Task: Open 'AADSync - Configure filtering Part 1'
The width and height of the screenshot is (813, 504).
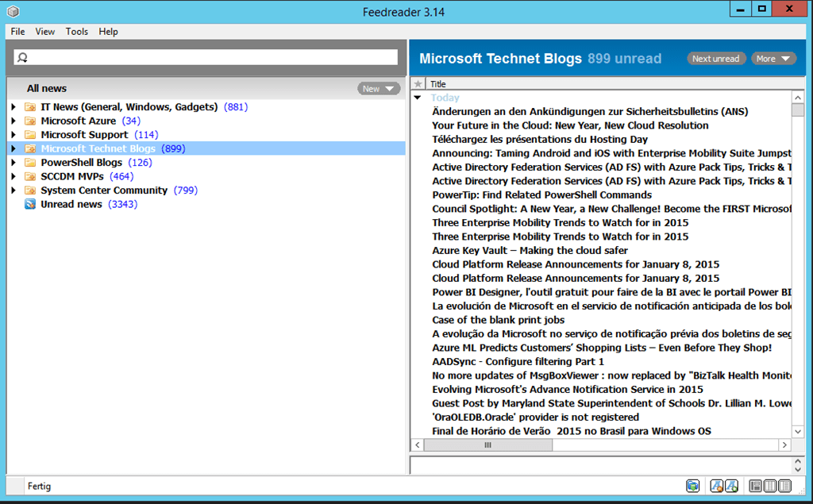Action: click(518, 362)
